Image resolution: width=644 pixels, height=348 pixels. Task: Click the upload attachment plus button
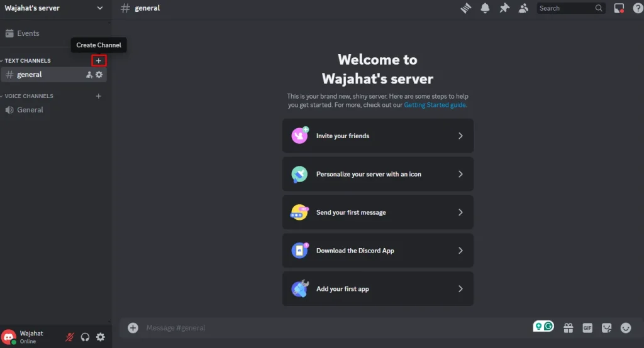coord(133,328)
